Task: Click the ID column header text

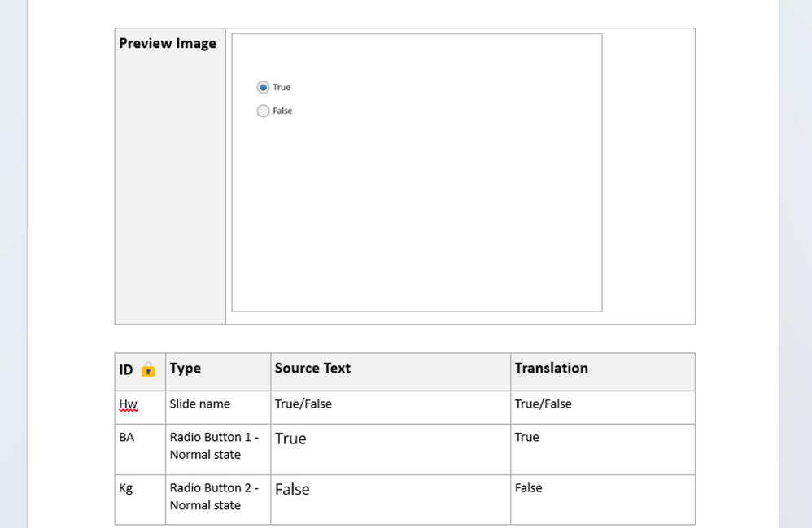Action: (x=126, y=369)
